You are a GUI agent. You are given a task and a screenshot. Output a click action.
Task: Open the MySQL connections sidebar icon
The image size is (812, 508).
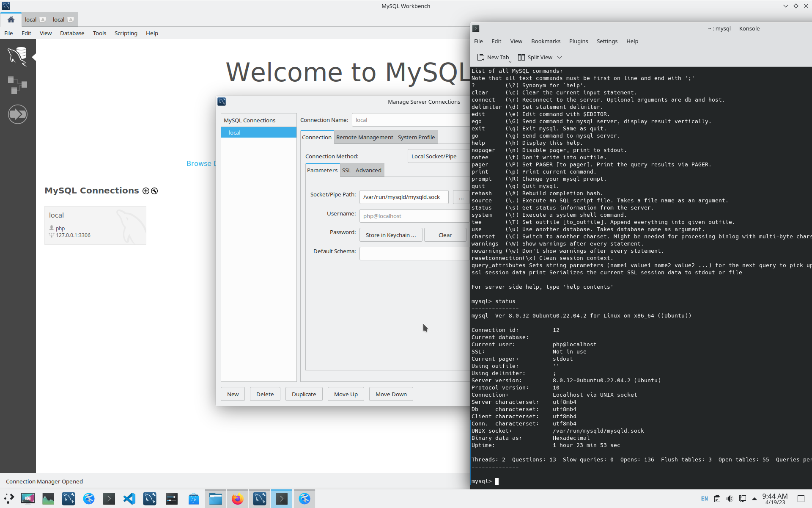point(17,56)
